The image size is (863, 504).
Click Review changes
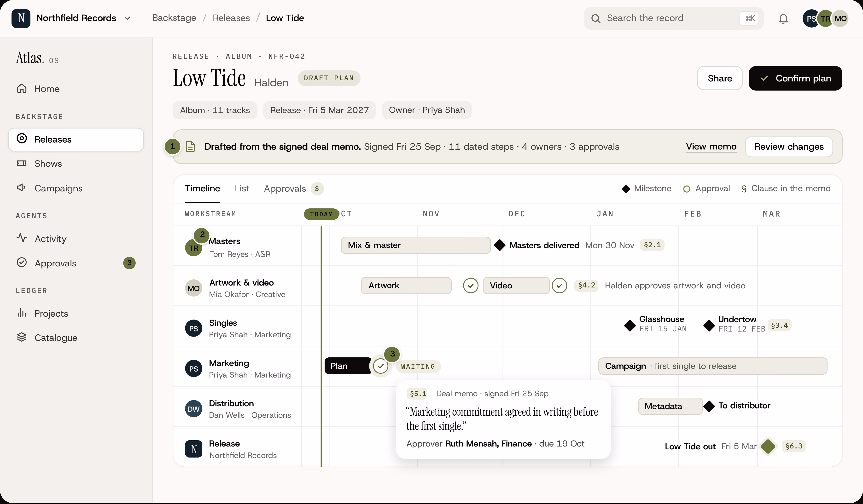(789, 146)
